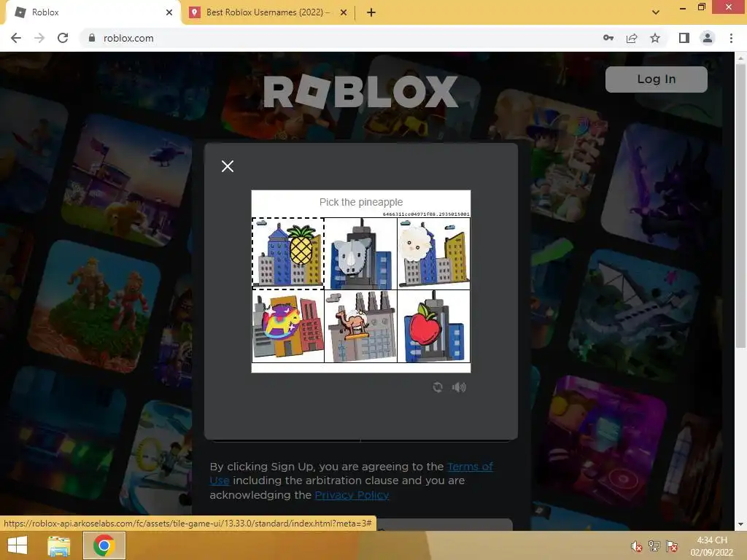747x560 pixels.
Task: Switch to the Roblox tab
Action: coord(93,12)
